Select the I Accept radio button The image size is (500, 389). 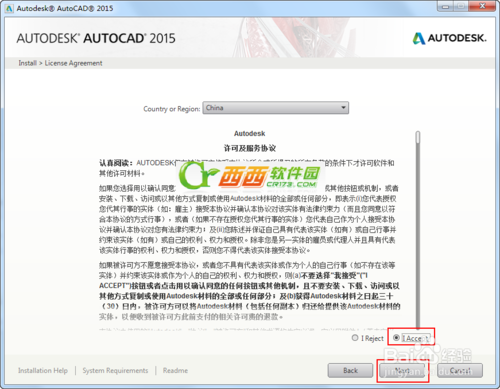click(x=396, y=338)
